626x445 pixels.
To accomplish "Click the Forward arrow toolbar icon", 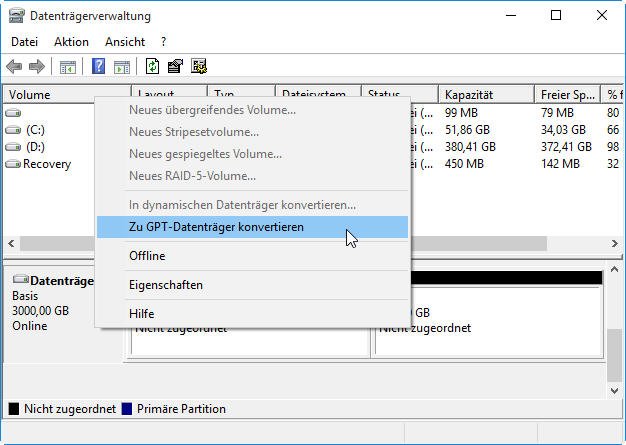I will click(37, 66).
